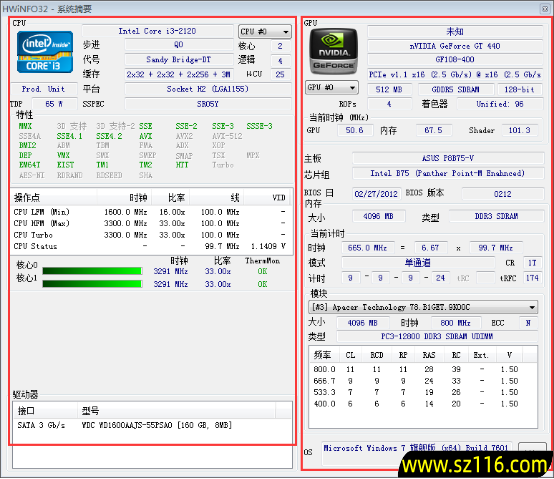
Task: Click the Intel B75 chipset field
Action: 448,173
